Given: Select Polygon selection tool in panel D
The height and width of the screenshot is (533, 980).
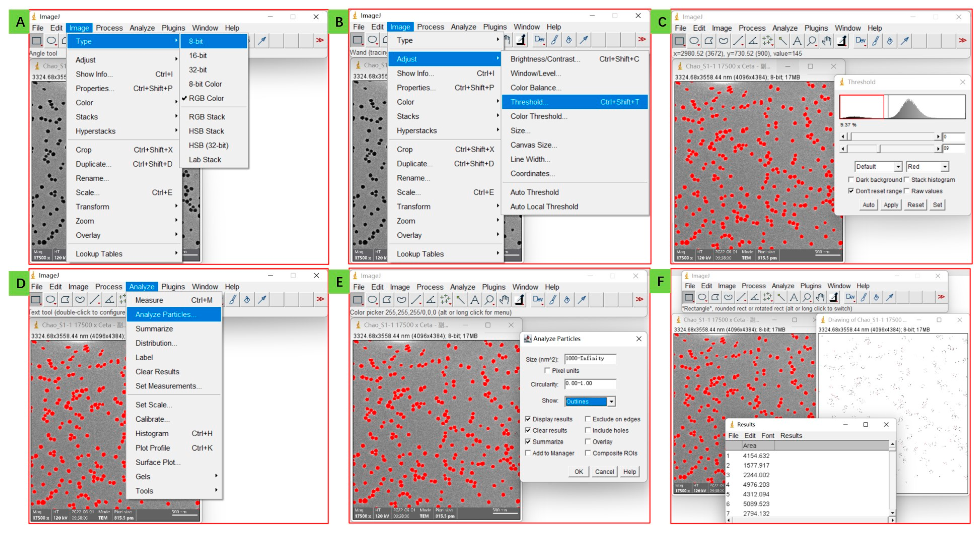Looking at the screenshot, I should coord(65,300).
